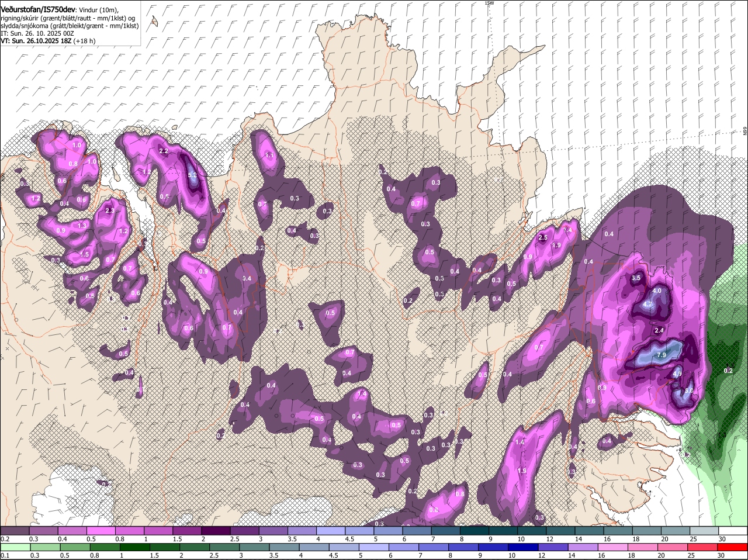Select the 0.2 label in the green area
748x560 pixels.
[728, 371]
